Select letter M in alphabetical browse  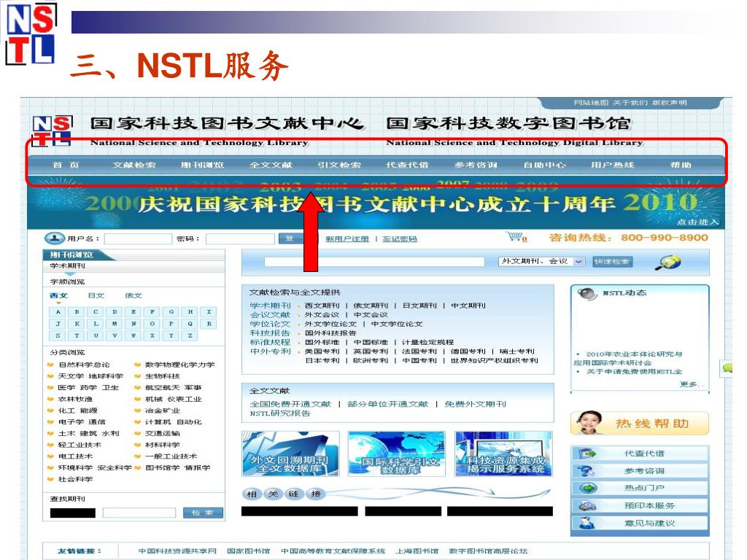point(115,324)
